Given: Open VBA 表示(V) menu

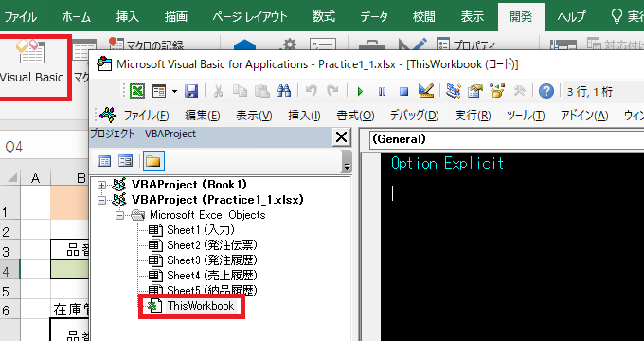Looking at the screenshot, I should [254, 116].
